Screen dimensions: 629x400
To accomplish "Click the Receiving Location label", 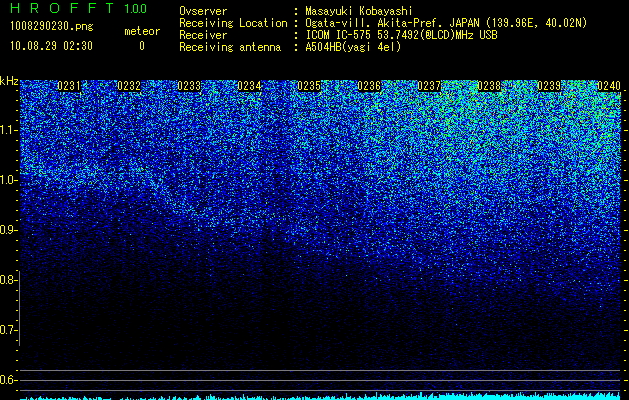I will [x=233, y=23].
